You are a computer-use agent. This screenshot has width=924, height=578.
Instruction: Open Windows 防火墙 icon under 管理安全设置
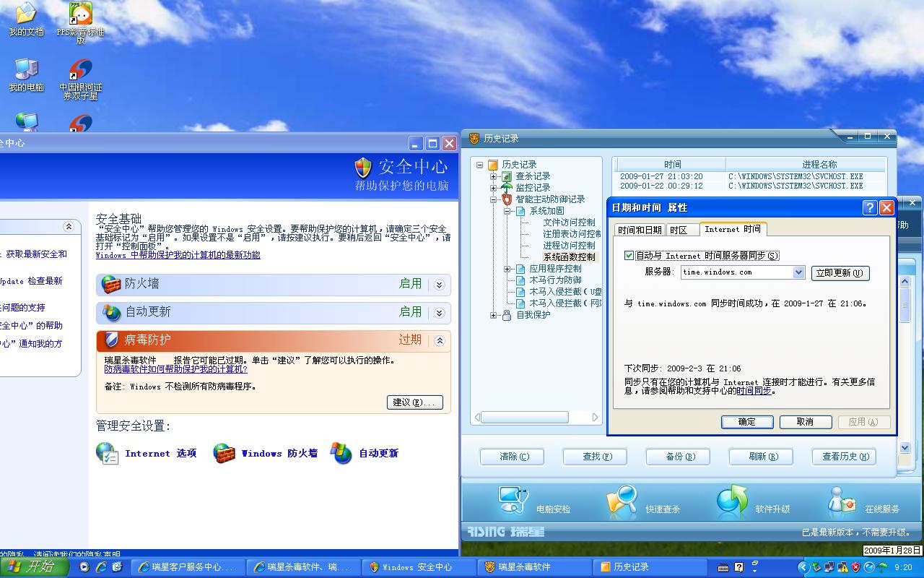(x=225, y=453)
